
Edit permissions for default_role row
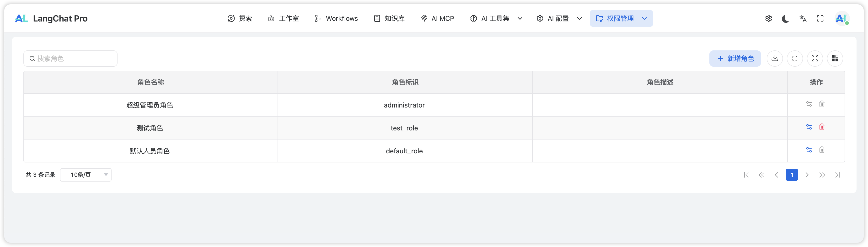coord(809,150)
